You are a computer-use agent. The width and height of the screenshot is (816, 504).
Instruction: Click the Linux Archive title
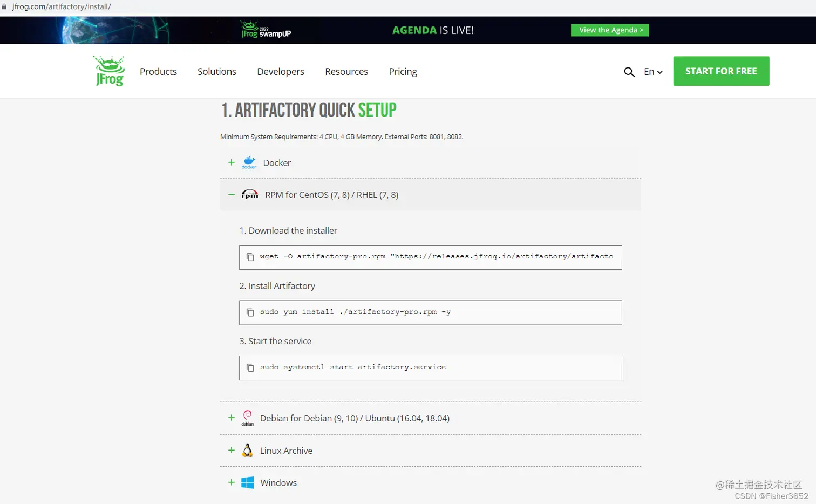[x=286, y=451]
